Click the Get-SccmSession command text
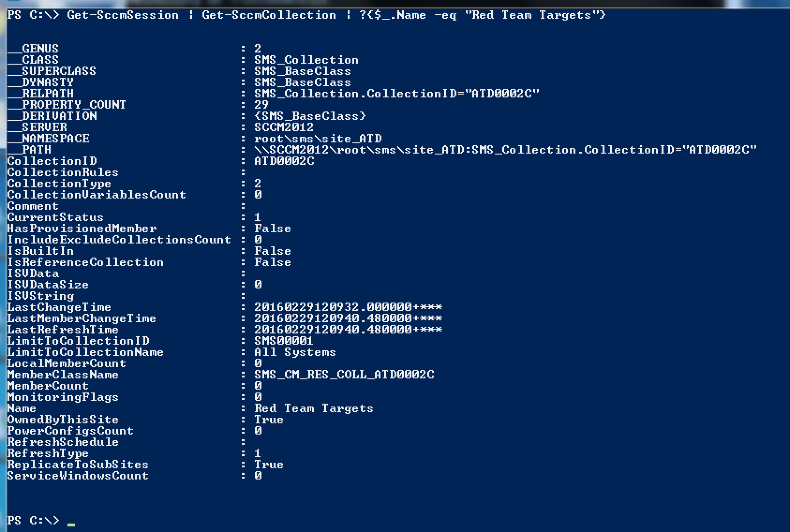The image size is (790, 532). tap(123, 15)
